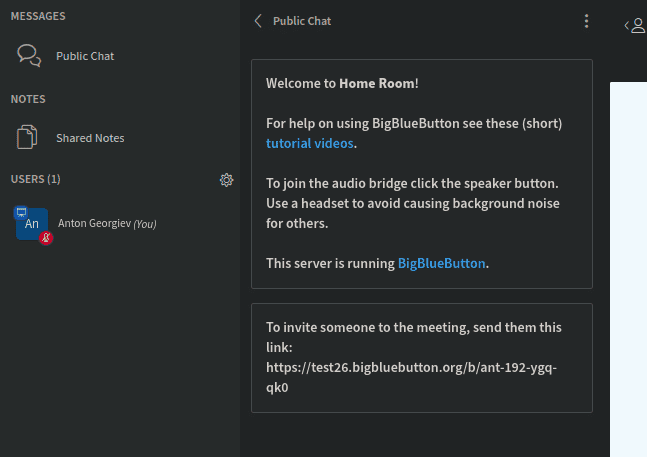Click the presenter badge on the avatar

(21, 212)
